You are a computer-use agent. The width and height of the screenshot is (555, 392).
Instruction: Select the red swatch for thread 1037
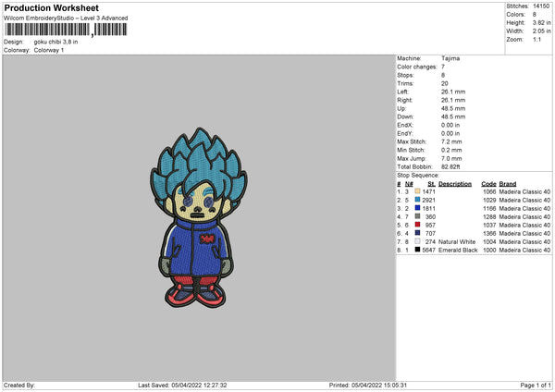(x=417, y=225)
